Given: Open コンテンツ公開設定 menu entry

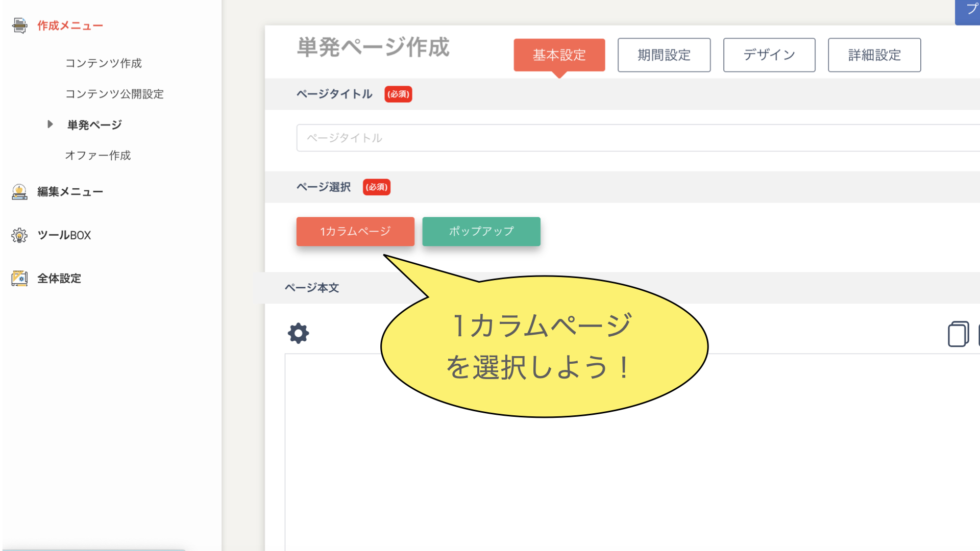Looking at the screenshot, I should [114, 94].
